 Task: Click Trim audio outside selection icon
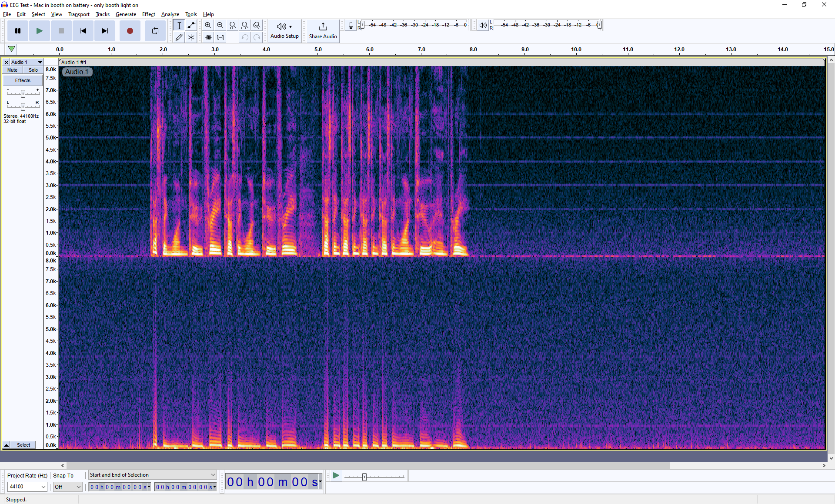[208, 37]
